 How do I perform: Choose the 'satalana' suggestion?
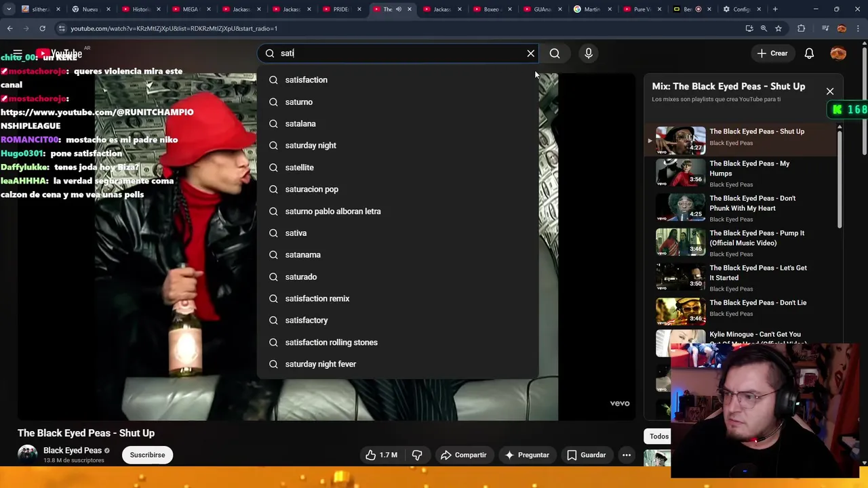point(397,123)
